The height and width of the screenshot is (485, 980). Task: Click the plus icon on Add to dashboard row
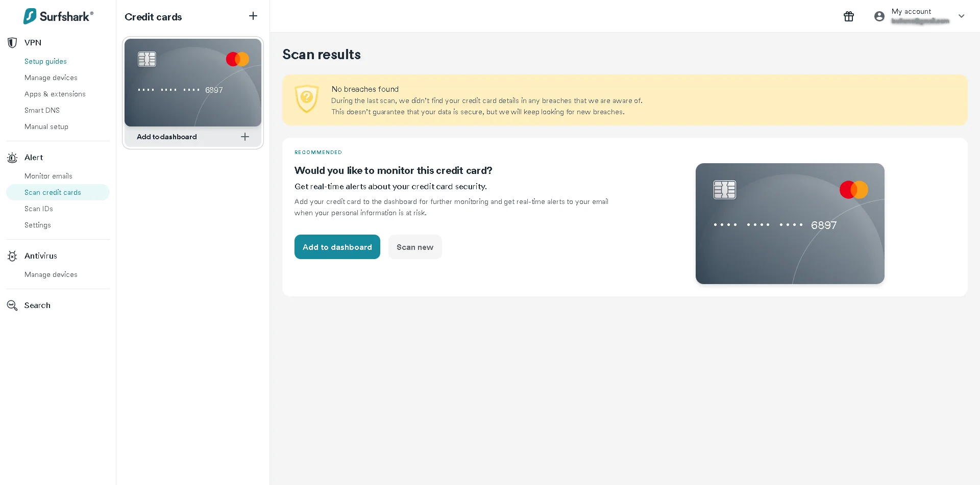tap(245, 137)
